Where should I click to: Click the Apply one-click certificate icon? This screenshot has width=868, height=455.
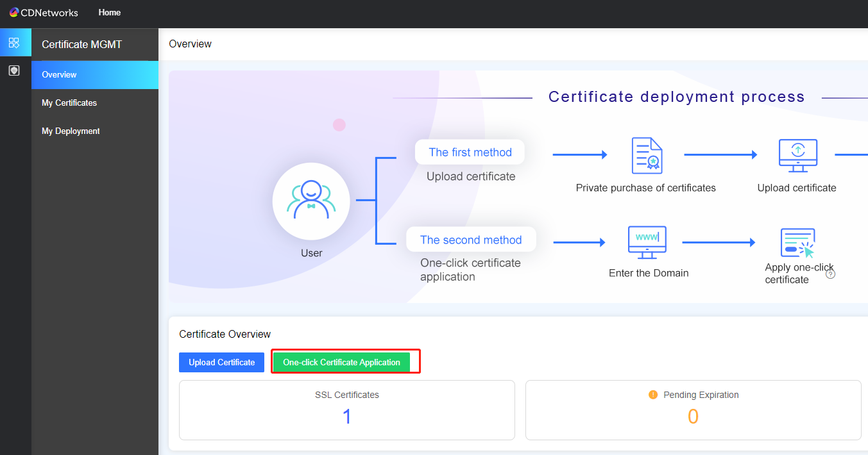[797, 243]
